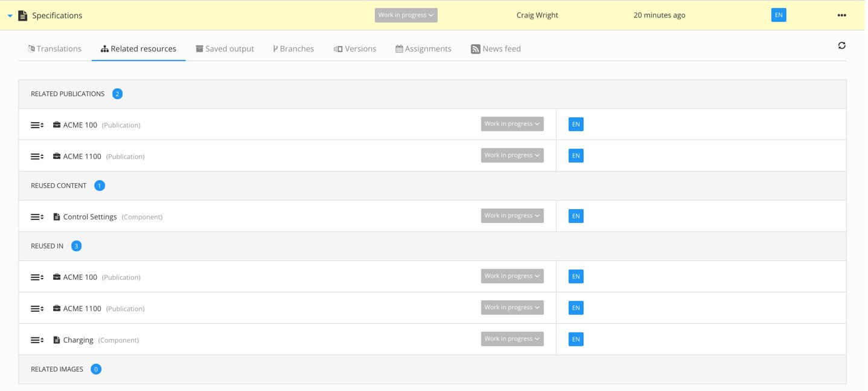Open ACME 1100 publication under Reused In
Viewport: 868px width, 391px height.
coord(82,309)
